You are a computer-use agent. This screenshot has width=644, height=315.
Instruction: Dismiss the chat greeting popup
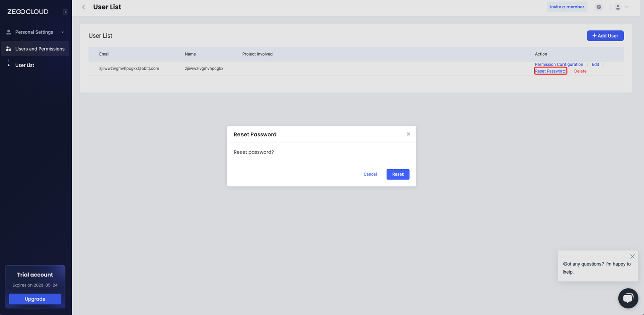(632, 256)
